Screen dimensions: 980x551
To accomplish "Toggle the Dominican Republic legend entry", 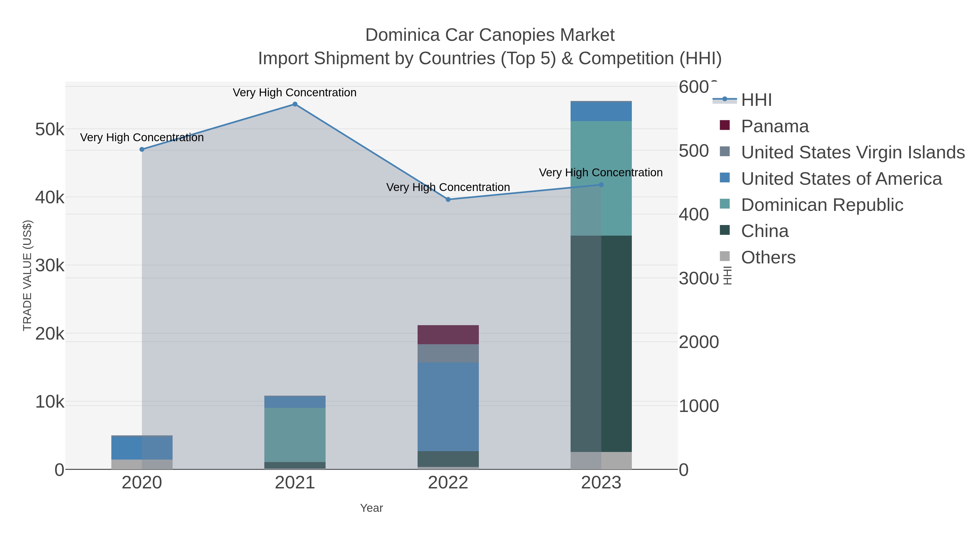I will coord(811,205).
